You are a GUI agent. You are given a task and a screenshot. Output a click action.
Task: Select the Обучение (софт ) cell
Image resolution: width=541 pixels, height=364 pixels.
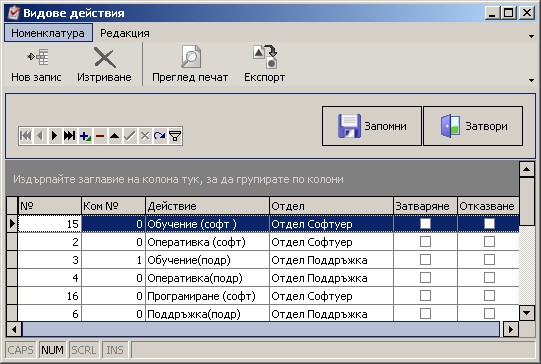pyautogui.click(x=207, y=224)
